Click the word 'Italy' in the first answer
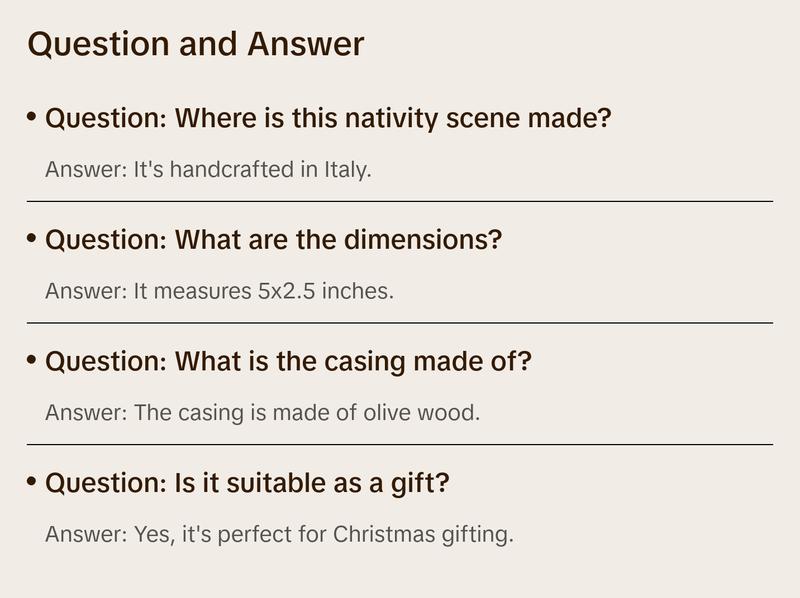The height and width of the screenshot is (598, 800). (x=348, y=169)
